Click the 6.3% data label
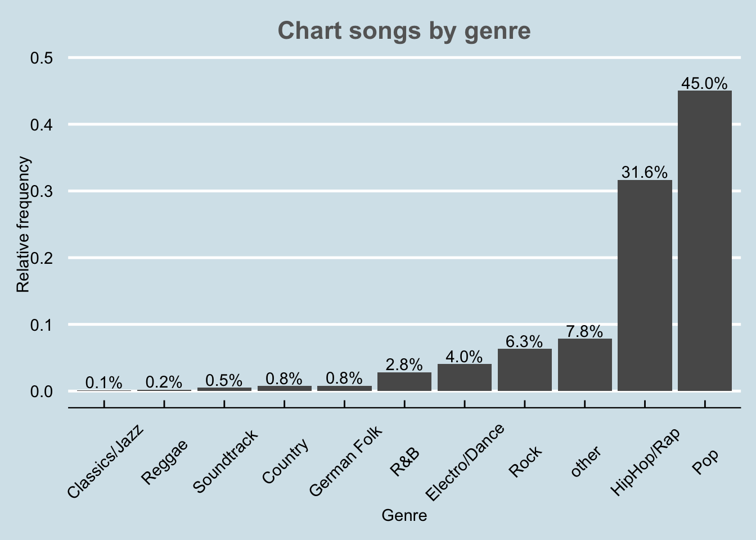 pos(524,341)
